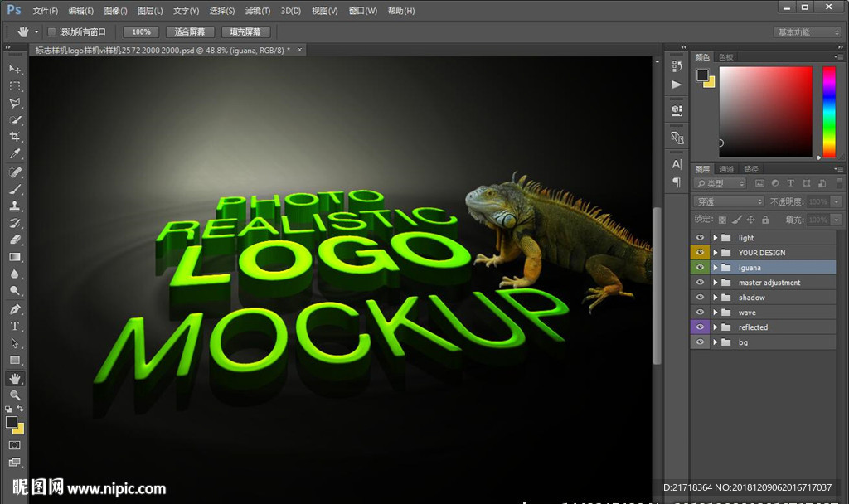Select the Eraser tool

15,240
